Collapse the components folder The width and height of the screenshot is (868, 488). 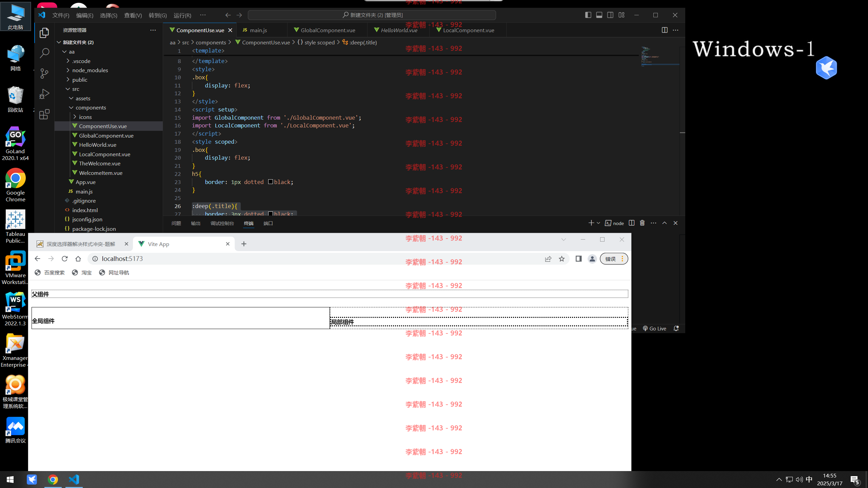pos(71,107)
